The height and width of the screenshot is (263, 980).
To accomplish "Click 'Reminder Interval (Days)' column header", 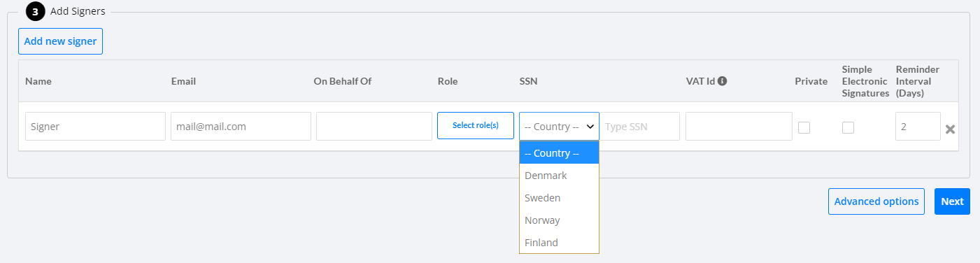I will point(918,81).
